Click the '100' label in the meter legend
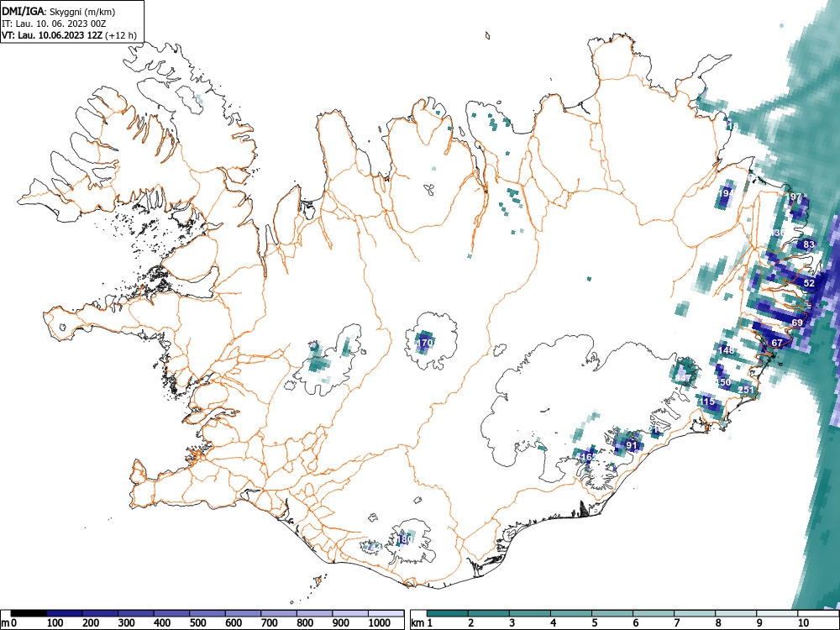 tap(55, 623)
